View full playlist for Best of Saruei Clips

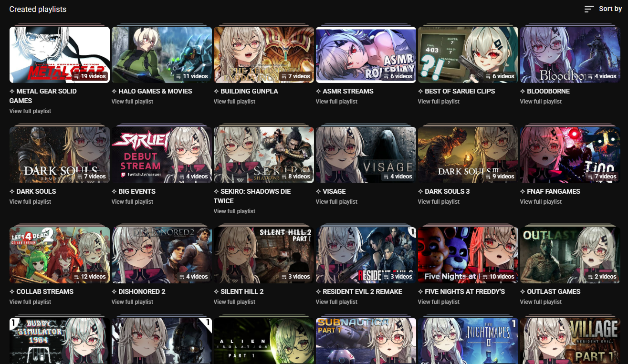click(439, 102)
